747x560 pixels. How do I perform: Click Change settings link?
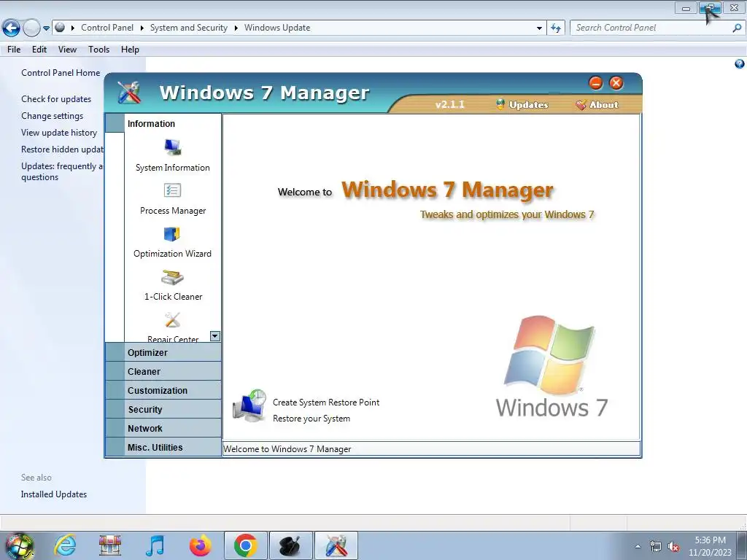coord(52,116)
